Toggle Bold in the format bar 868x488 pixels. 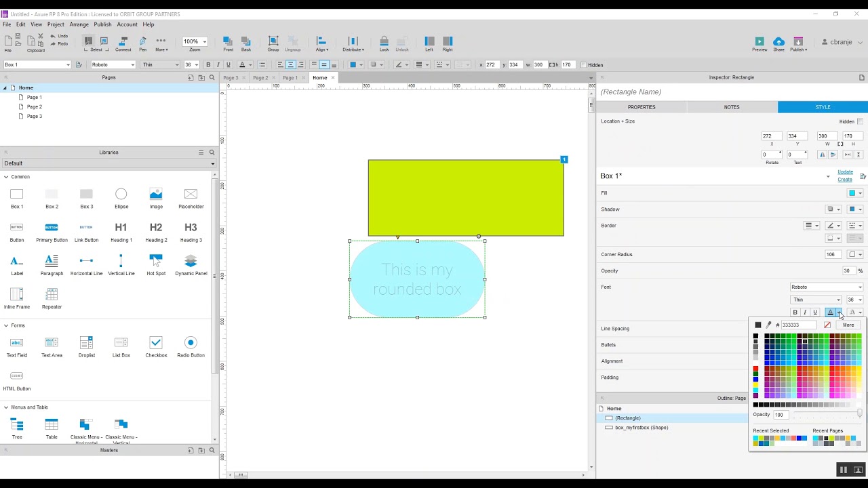click(x=208, y=65)
